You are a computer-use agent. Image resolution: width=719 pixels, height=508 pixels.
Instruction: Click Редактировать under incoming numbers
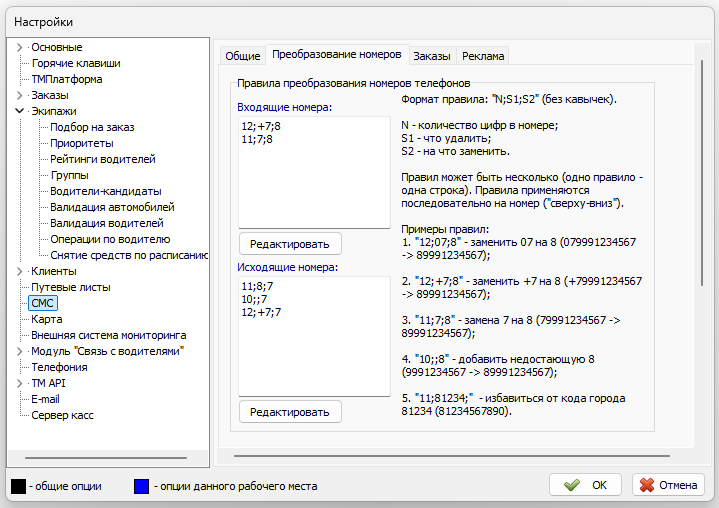[x=290, y=244]
